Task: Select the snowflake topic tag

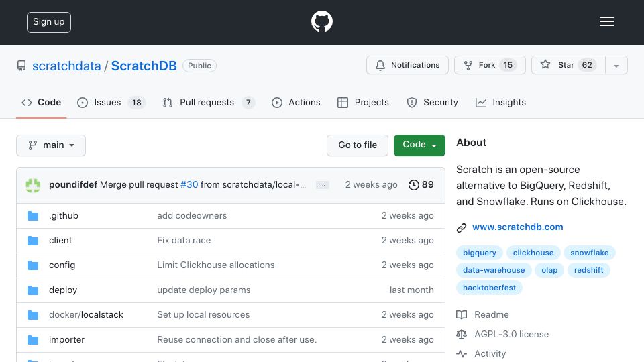Action: pos(590,253)
